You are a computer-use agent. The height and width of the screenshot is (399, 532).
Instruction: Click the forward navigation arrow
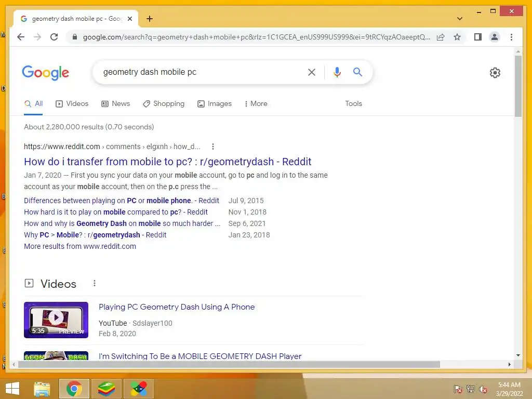(37, 37)
